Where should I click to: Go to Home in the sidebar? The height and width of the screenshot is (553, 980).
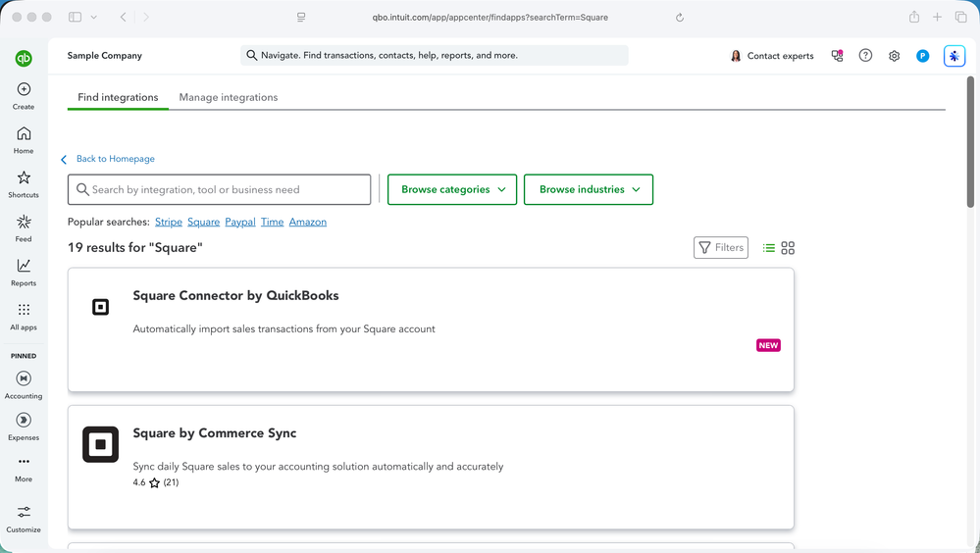click(x=24, y=140)
